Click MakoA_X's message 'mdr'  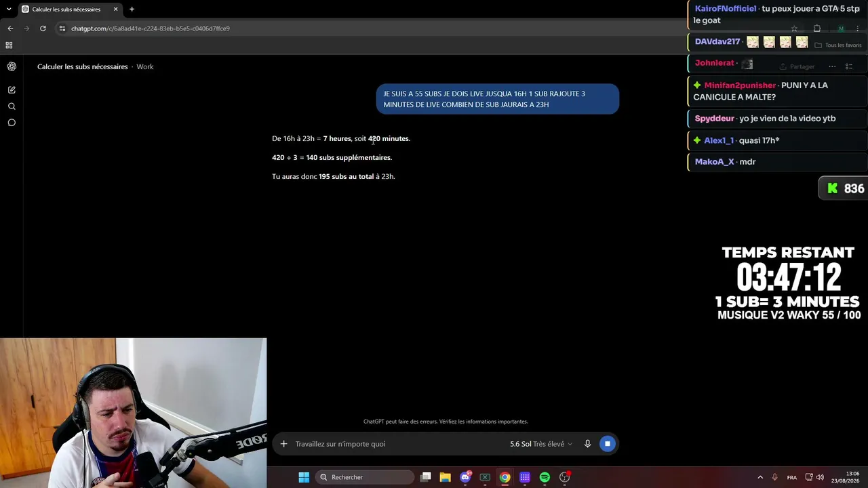click(x=778, y=162)
